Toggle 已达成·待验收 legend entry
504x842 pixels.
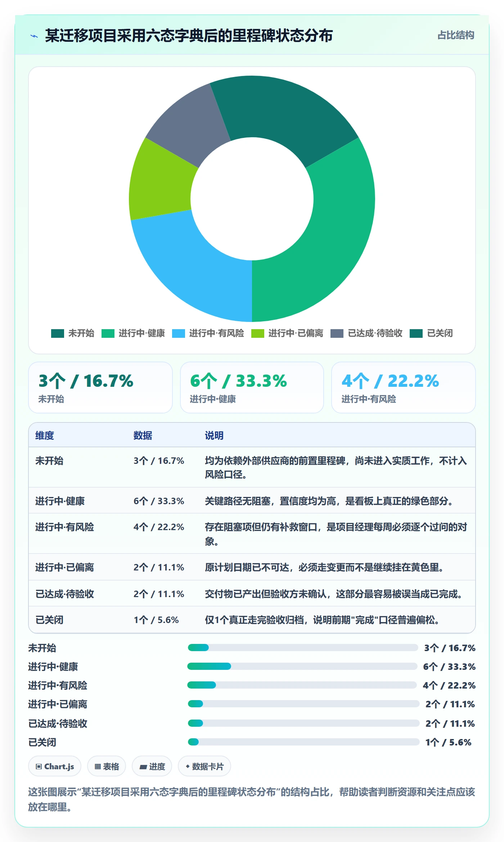[366, 333]
